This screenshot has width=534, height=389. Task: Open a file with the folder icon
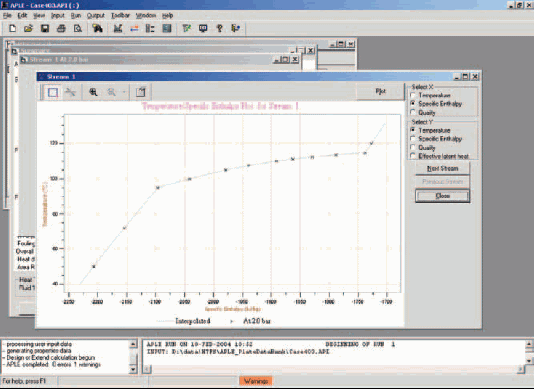coord(28,28)
